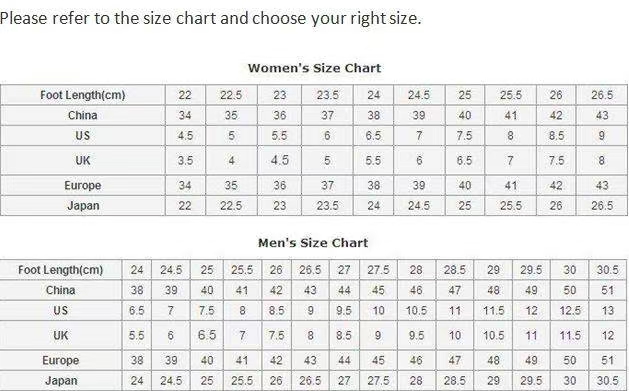Select women's China size 43 cell
This screenshot has height=391, width=629.
(x=602, y=115)
